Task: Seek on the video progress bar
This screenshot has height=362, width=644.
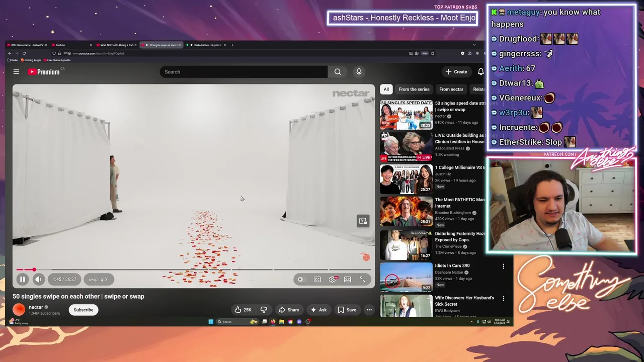Action: (x=194, y=270)
